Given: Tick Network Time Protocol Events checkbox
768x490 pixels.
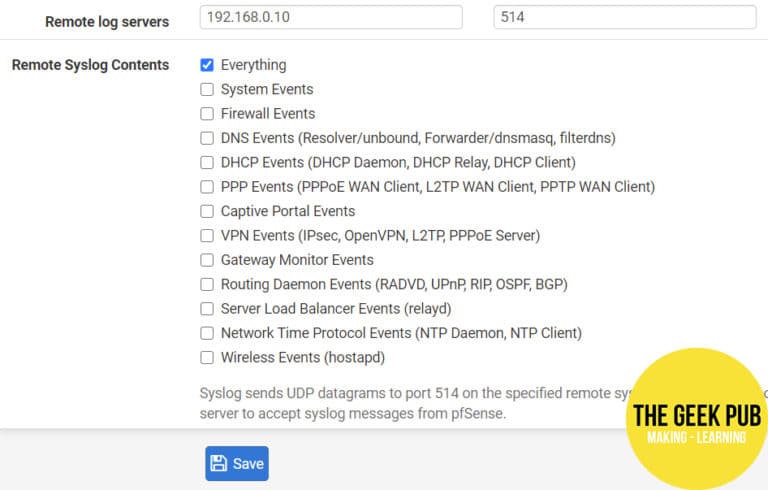Looking at the screenshot, I should coord(207,333).
